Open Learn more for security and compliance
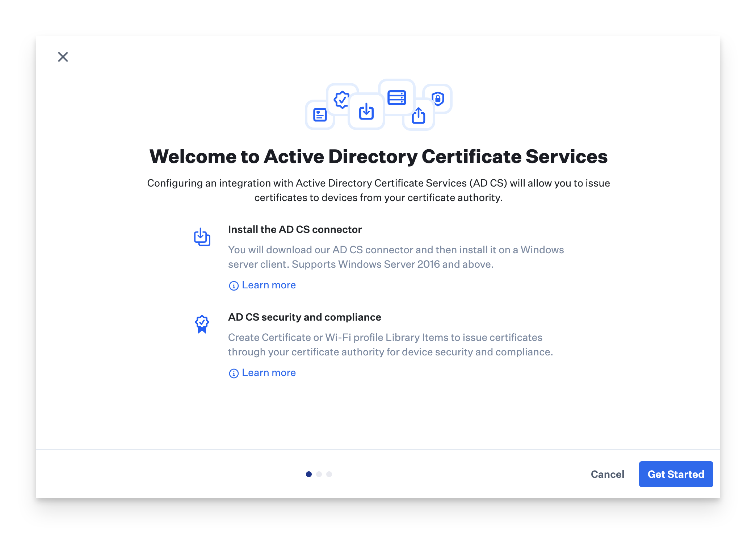This screenshot has width=756, height=534. click(x=269, y=373)
